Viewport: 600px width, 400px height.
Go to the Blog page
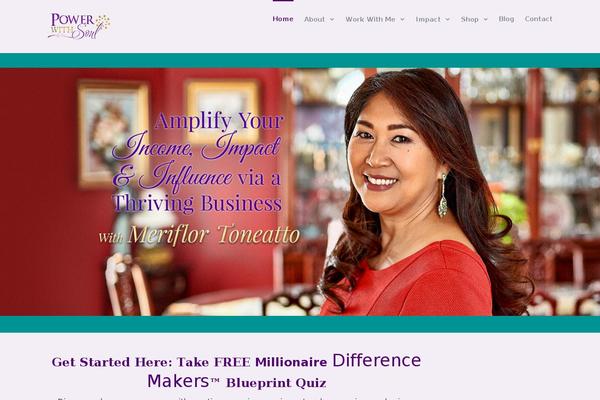506,19
